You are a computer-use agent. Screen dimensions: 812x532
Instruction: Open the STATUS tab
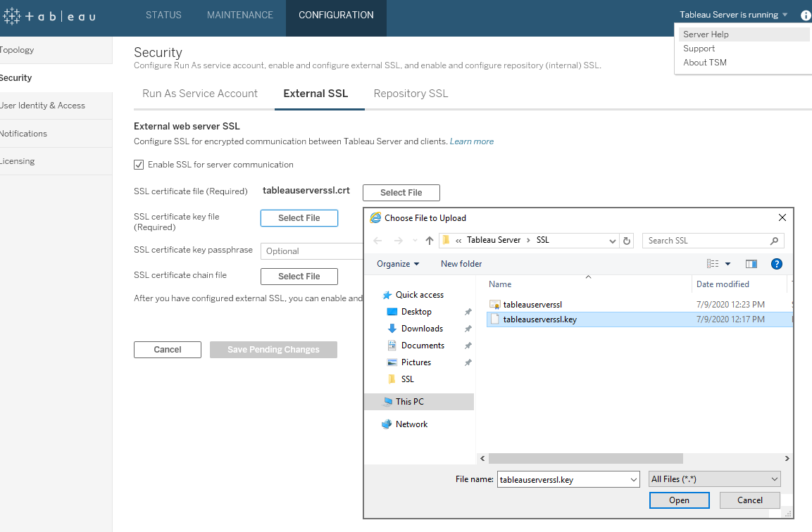[163, 15]
